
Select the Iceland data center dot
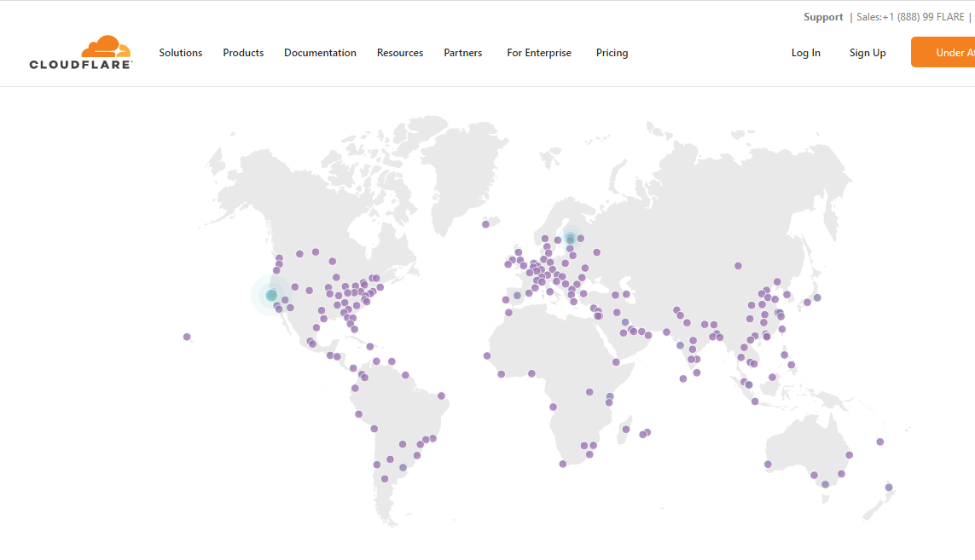485,224
